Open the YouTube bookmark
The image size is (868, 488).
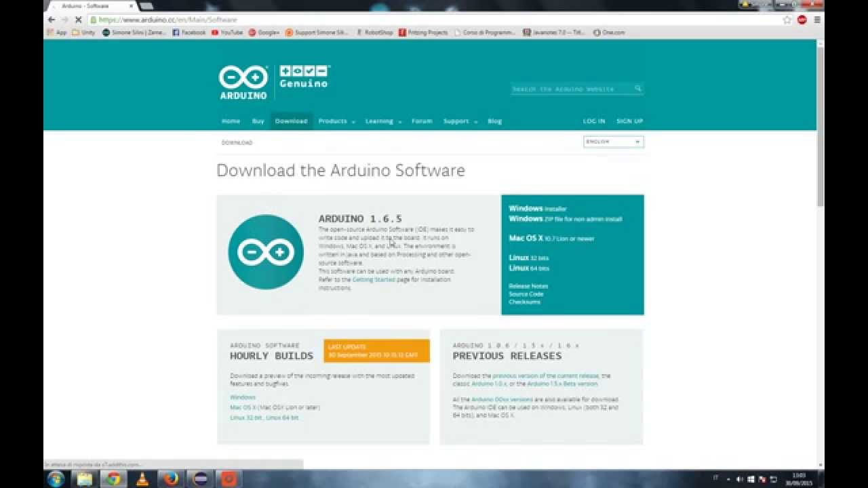[227, 32]
